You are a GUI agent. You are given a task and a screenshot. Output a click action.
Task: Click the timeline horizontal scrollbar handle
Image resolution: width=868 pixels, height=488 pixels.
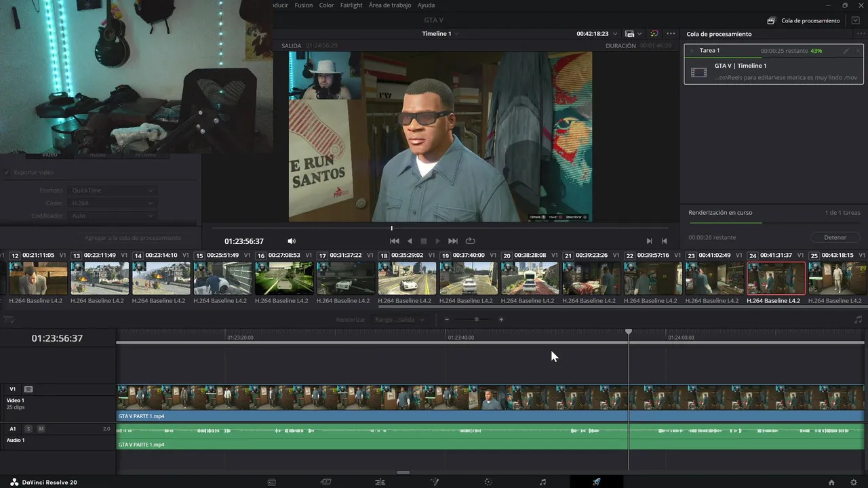coord(403,472)
